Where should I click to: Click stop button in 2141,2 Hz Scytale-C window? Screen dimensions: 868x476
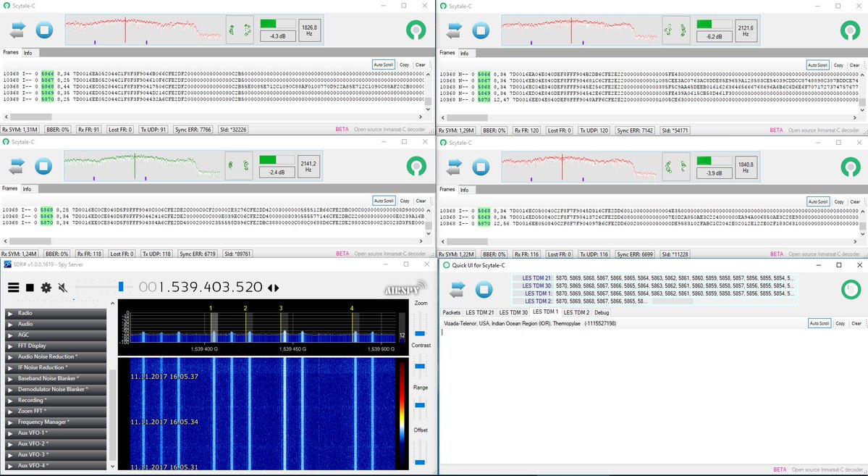click(44, 166)
